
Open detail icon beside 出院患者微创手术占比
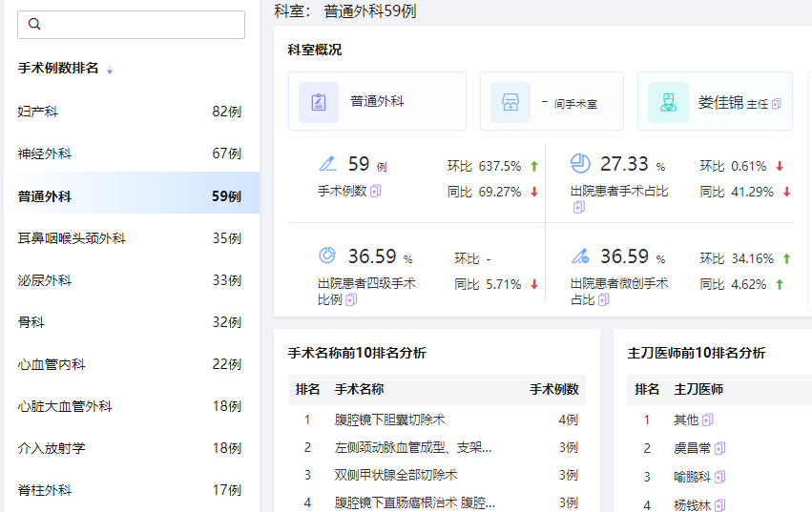coord(603,299)
